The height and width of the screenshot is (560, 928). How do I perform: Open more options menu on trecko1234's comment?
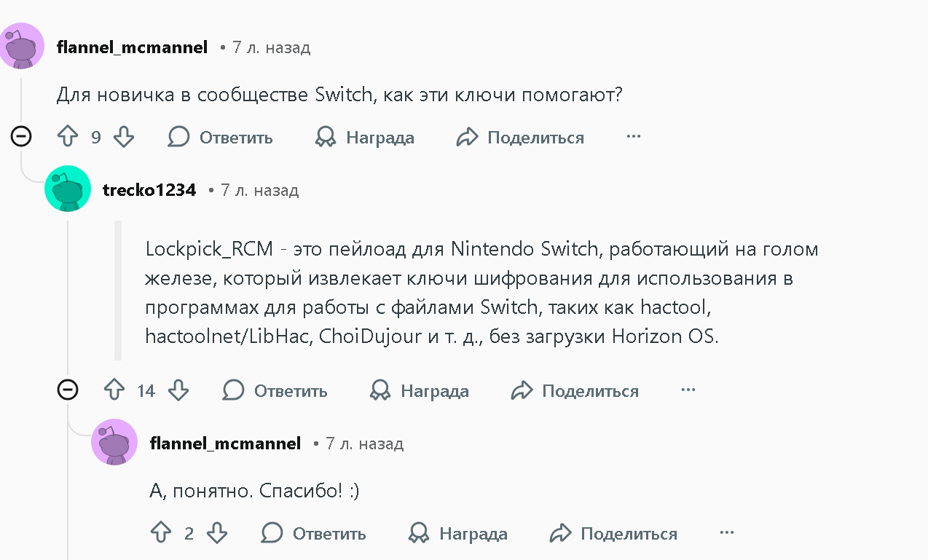(x=688, y=390)
